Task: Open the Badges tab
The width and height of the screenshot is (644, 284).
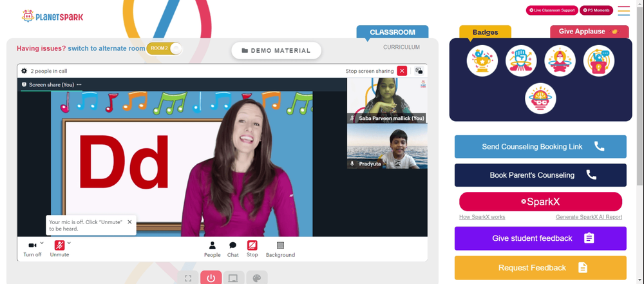Action: click(x=485, y=32)
